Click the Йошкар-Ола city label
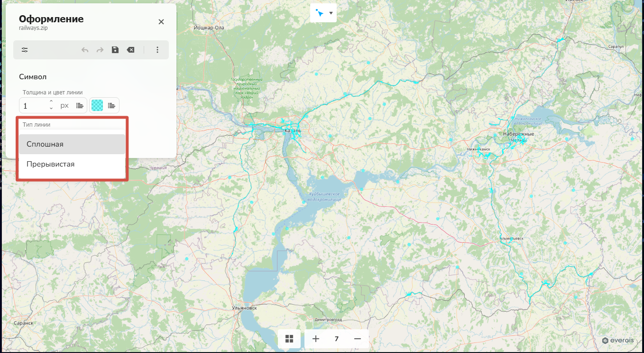 209,28
